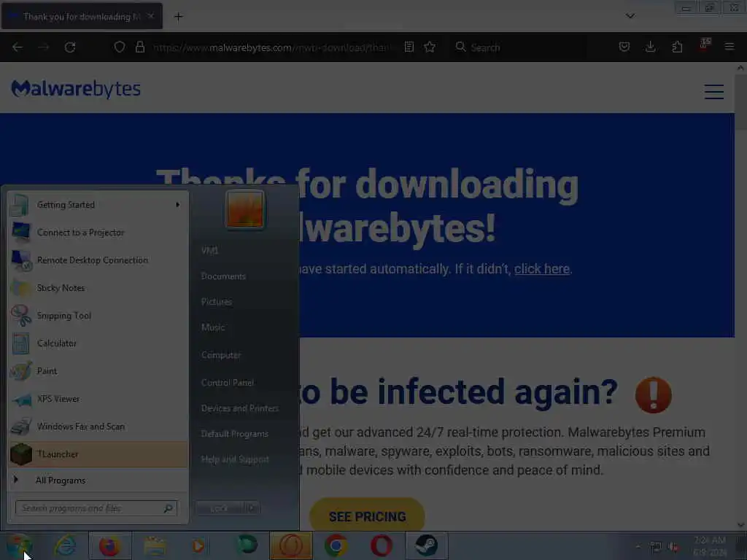Screen dimensions: 747x560
Task: Open the Firefox extensions puzzle icon
Action: [x=677, y=47]
